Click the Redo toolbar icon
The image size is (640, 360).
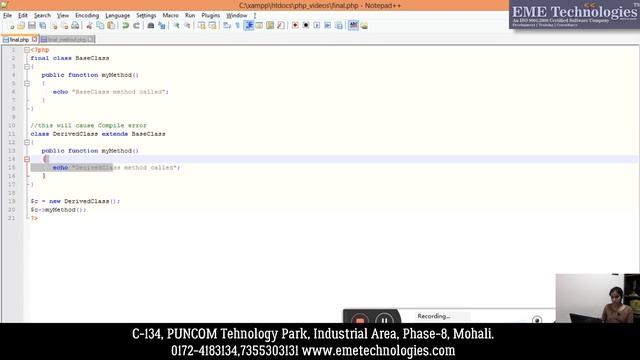[136, 26]
